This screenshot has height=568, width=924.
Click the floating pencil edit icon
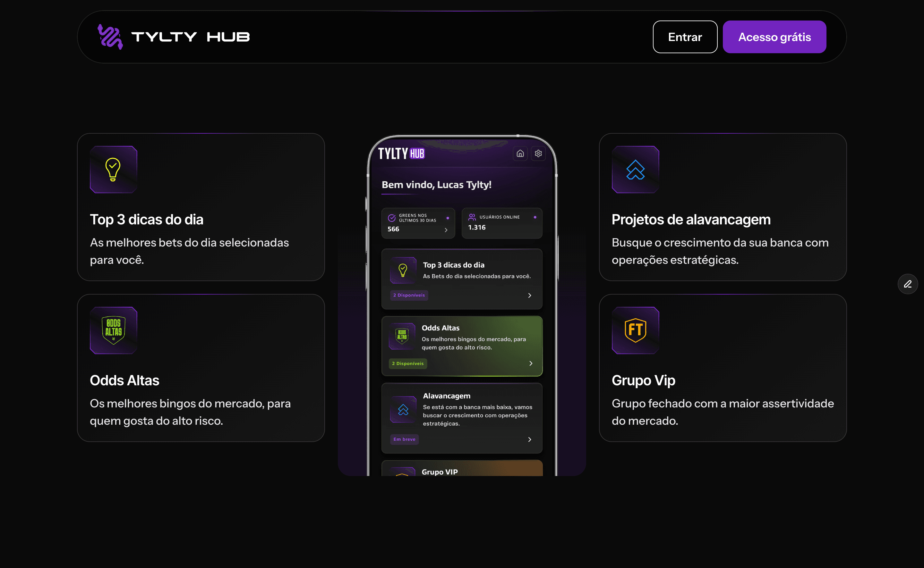(907, 284)
